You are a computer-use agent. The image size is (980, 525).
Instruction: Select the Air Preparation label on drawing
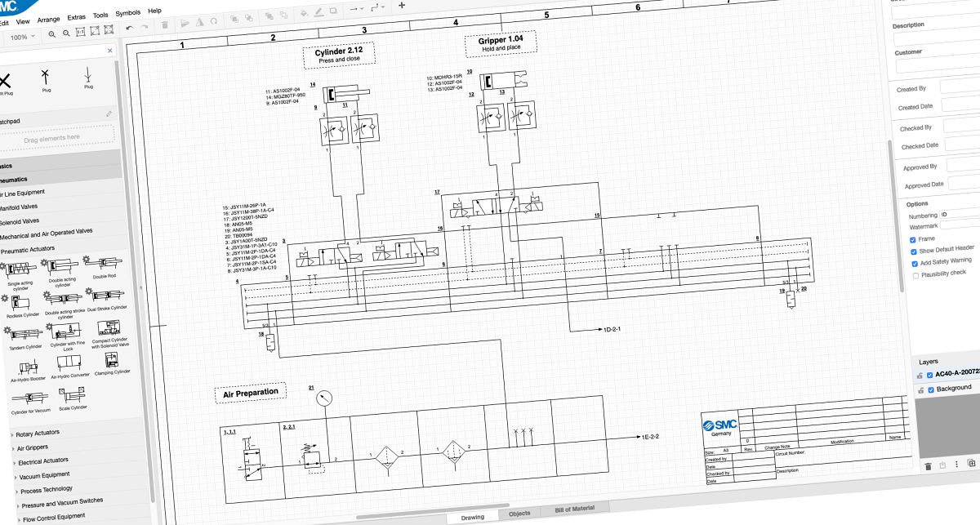pos(251,393)
